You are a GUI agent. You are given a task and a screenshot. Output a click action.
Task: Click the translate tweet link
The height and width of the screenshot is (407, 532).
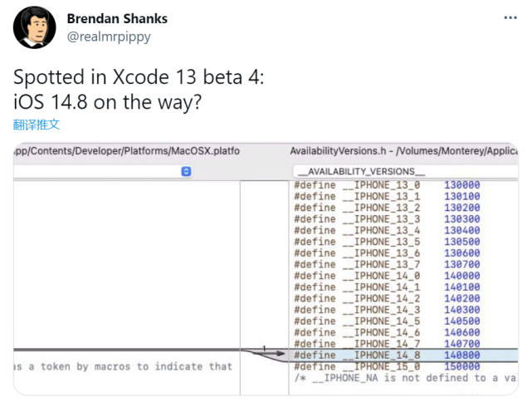coord(37,125)
